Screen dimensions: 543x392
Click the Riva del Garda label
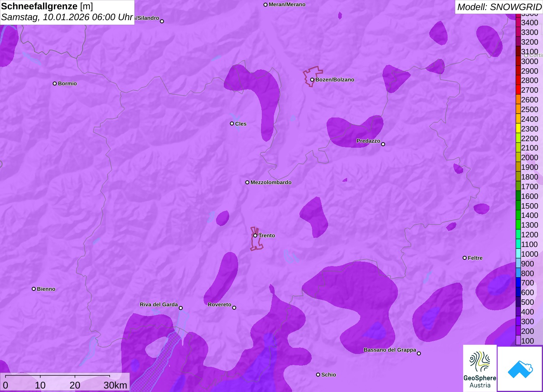[x=159, y=304]
